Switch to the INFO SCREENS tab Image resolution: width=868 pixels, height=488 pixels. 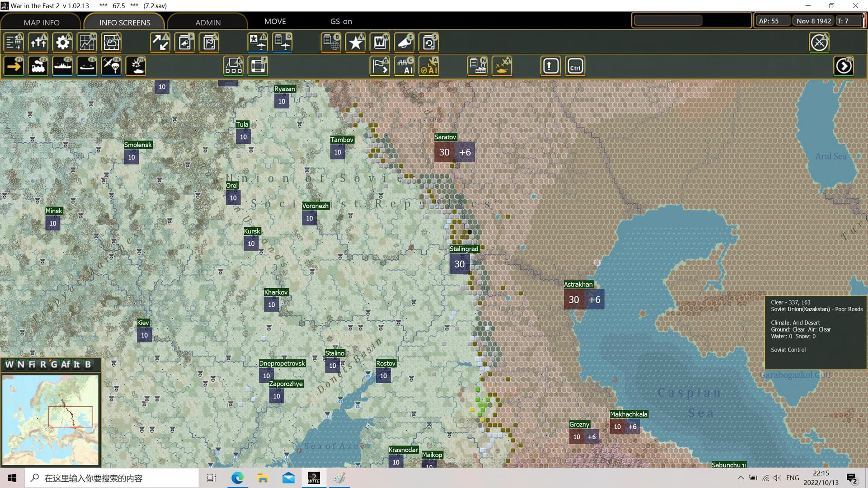[125, 22]
